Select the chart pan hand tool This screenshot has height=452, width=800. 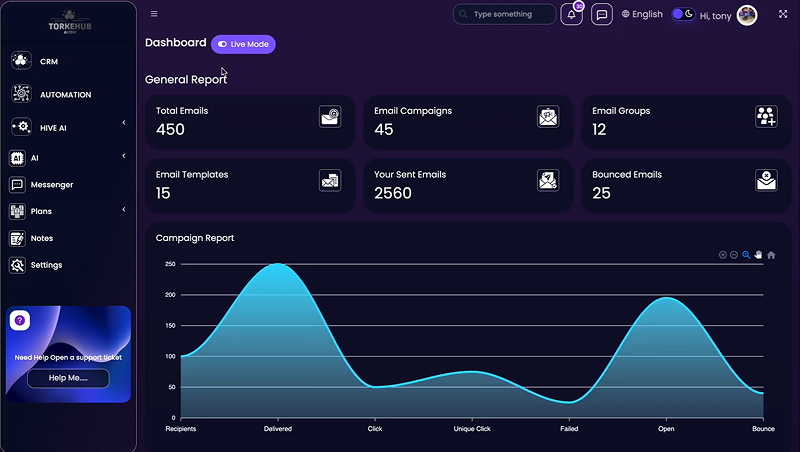[x=759, y=255]
